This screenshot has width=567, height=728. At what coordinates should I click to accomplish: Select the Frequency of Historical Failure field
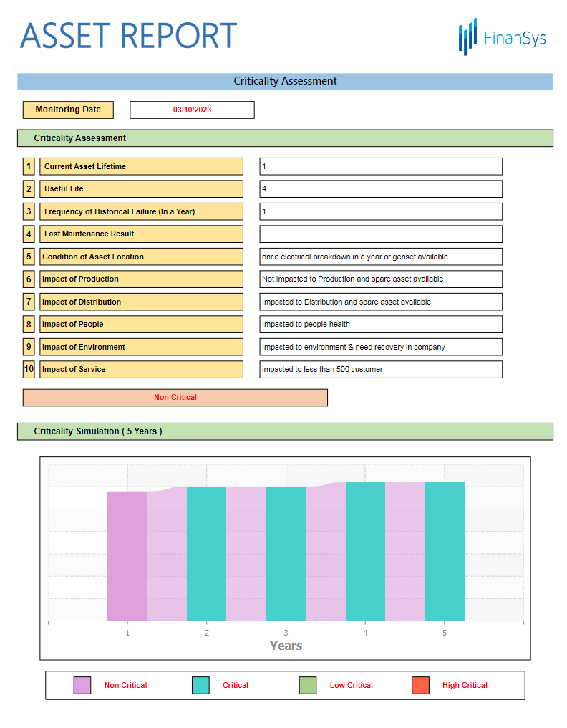pyautogui.click(x=380, y=211)
